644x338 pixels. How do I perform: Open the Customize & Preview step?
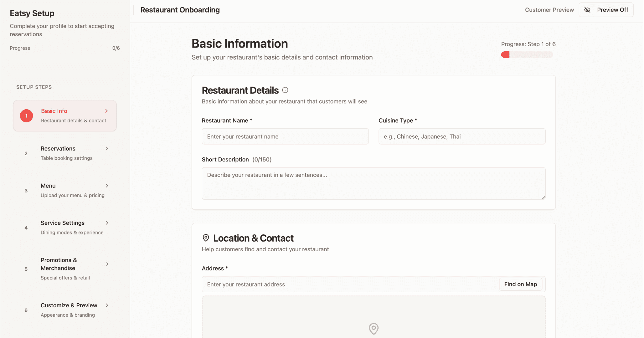(69, 305)
